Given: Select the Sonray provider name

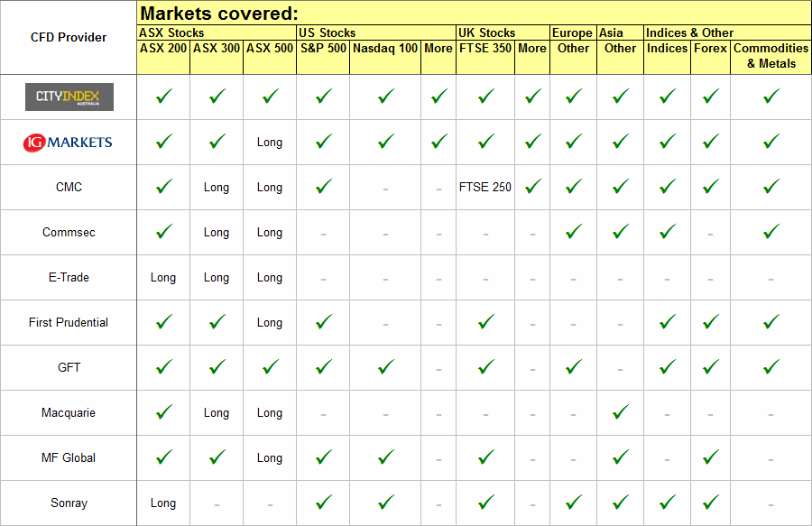Looking at the screenshot, I should tap(69, 503).
